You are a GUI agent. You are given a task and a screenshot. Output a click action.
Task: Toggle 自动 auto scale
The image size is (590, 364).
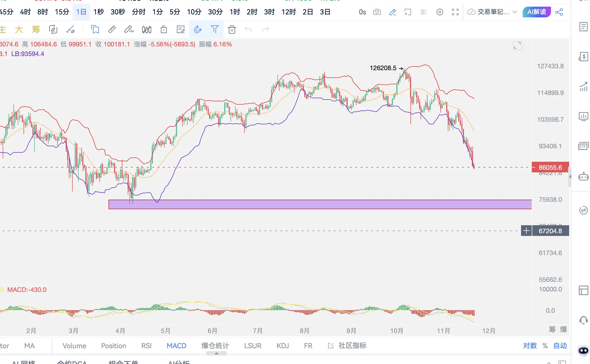560,346
